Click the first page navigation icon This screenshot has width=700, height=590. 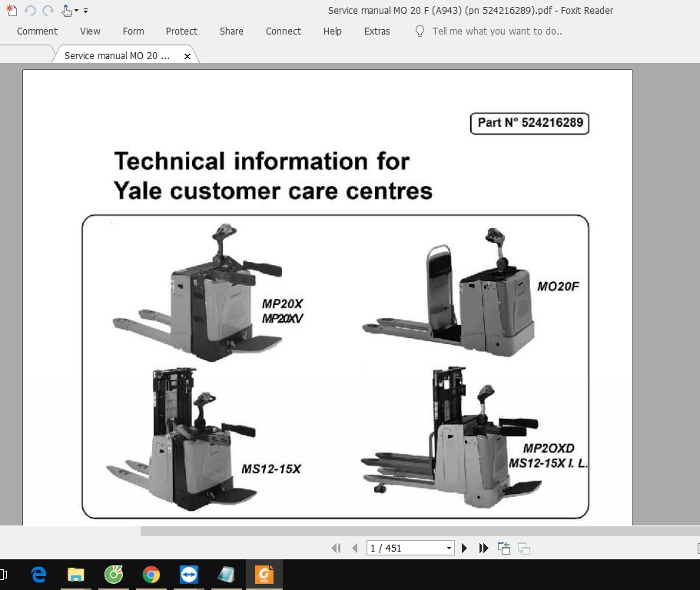coord(336,548)
